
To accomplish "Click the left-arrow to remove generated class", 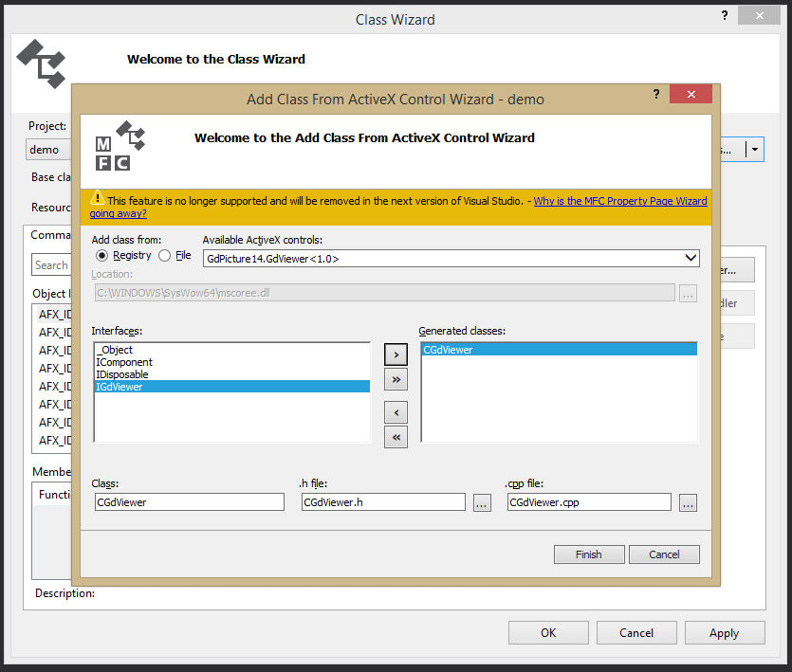I will 396,411.
